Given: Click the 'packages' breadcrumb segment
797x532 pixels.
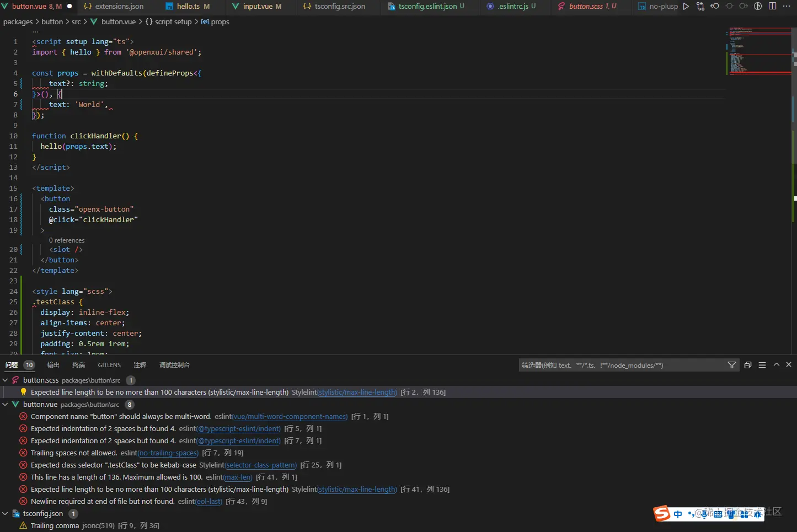Looking at the screenshot, I should click(x=18, y=22).
